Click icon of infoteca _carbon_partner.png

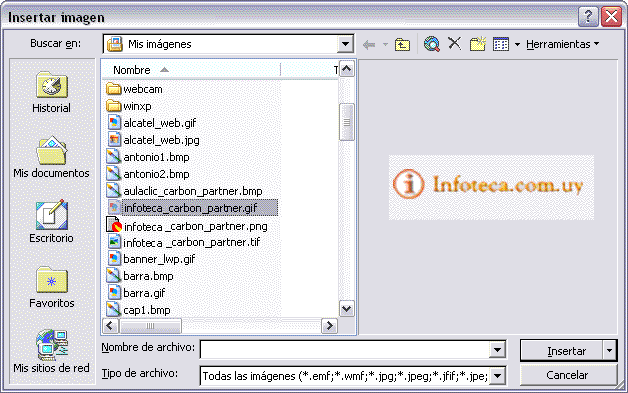(114, 225)
